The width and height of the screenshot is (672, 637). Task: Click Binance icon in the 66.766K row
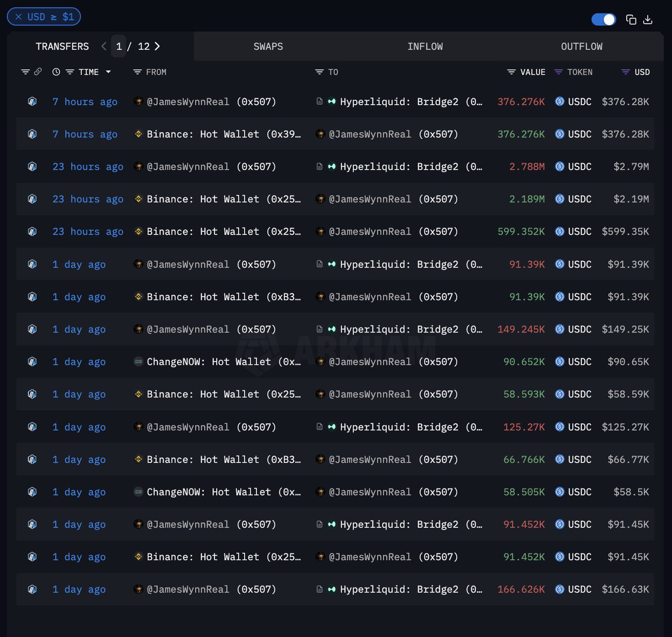tap(138, 460)
